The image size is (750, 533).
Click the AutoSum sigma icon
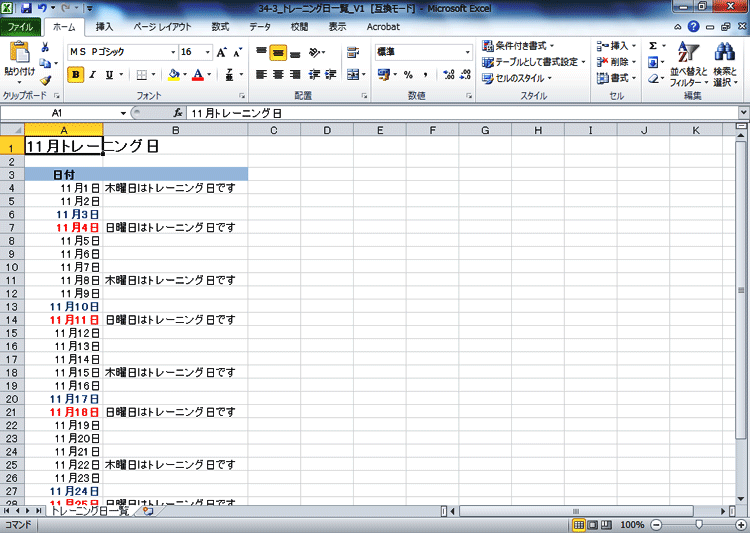point(653,46)
